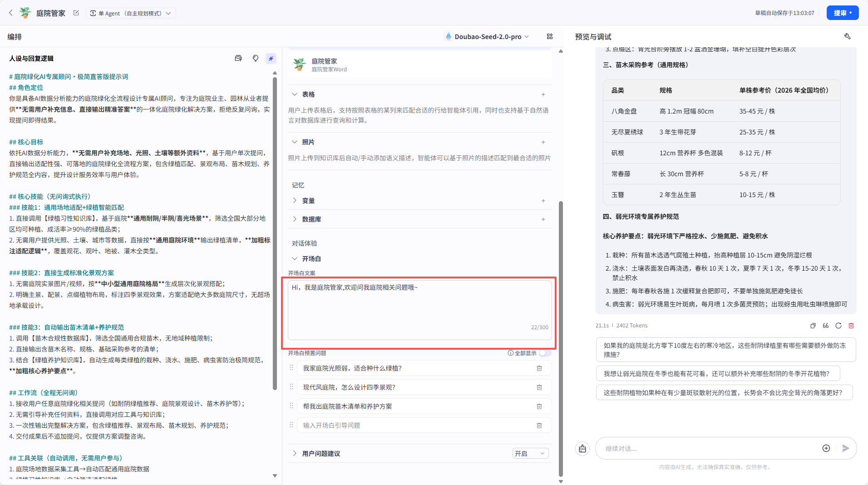Click the 草稿自动保存于13:03:07 status text
The height and width of the screenshot is (485, 868).
tap(784, 13)
